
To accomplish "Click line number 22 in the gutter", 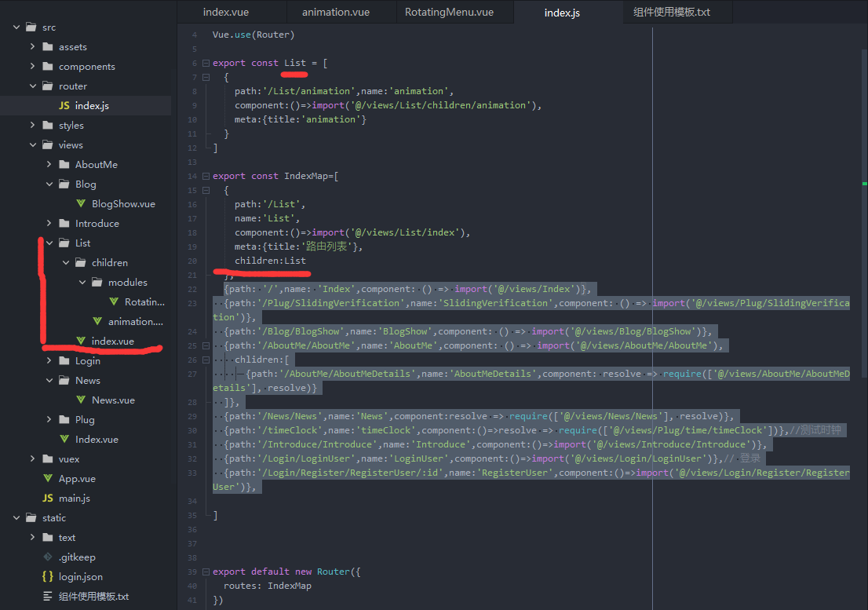I will tap(192, 289).
